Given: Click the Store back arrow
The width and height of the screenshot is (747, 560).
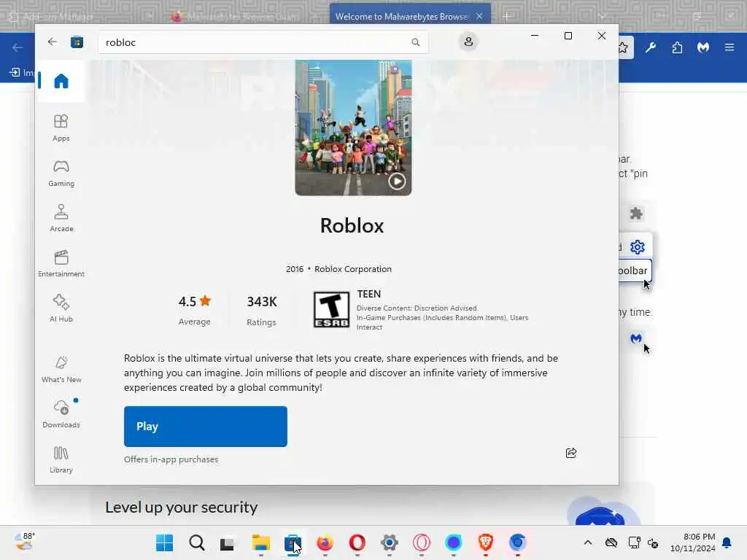Looking at the screenshot, I should (53, 42).
